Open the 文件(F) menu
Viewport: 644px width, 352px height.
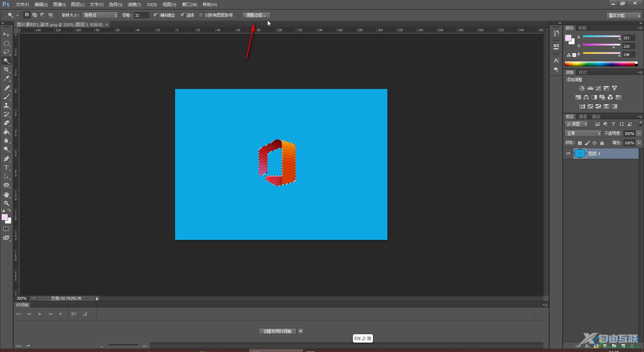pyautogui.click(x=22, y=4)
